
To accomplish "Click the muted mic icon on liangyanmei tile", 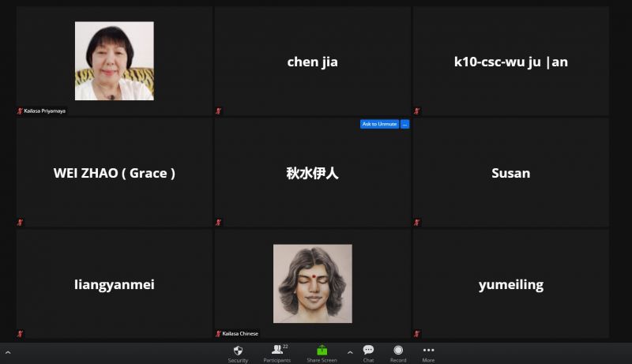I will (x=21, y=334).
